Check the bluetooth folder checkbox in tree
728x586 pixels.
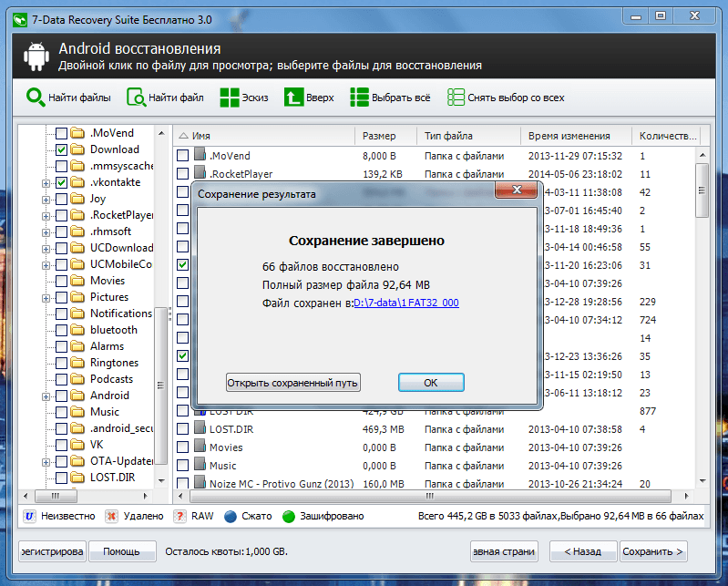point(61,330)
